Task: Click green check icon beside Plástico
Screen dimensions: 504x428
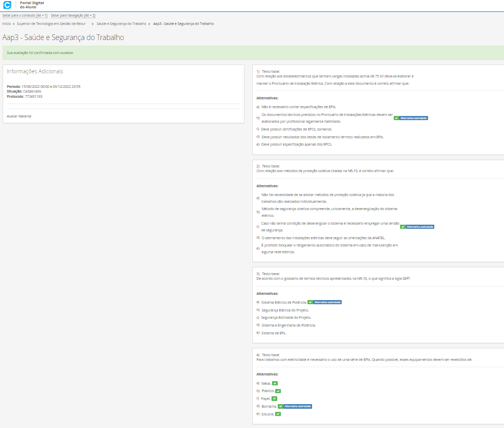Action: pos(278,391)
